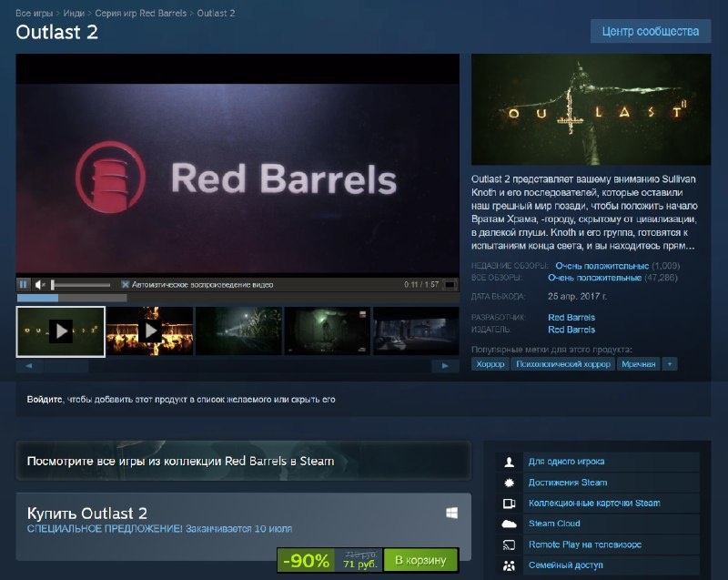Open Семейный доступ link
This screenshot has height=580, width=728.
click(565, 565)
